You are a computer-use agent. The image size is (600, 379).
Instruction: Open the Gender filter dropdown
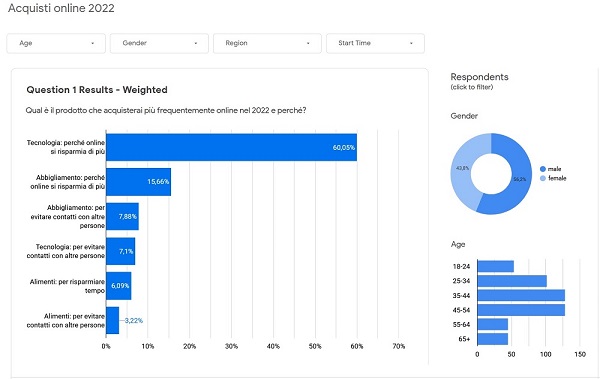pyautogui.click(x=159, y=43)
